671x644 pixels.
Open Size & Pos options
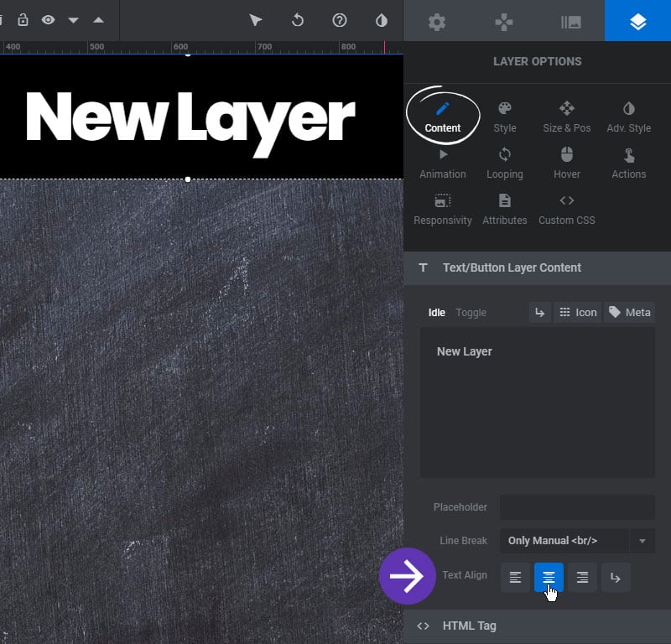[x=567, y=117]
